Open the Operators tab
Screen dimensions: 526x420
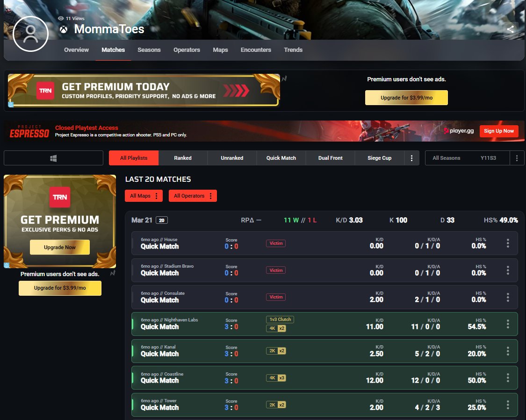click(x=187, y=50)
